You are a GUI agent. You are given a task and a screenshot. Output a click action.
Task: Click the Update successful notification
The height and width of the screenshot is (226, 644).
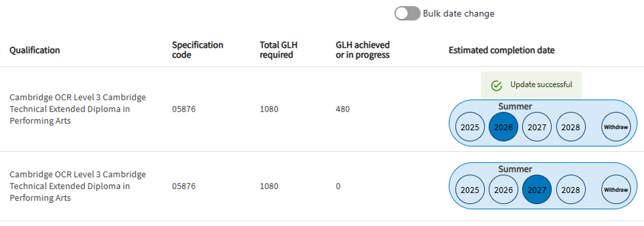540,85
